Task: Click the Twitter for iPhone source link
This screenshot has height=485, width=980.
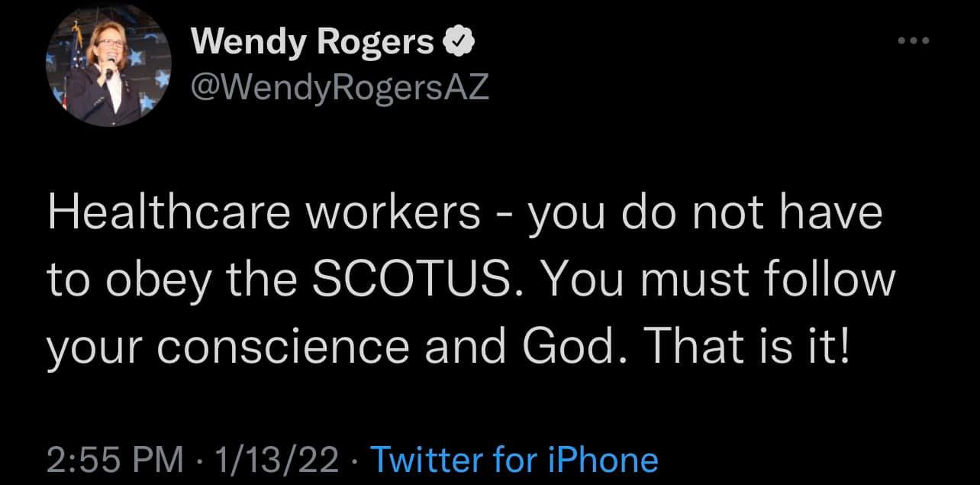Action: 514,461
